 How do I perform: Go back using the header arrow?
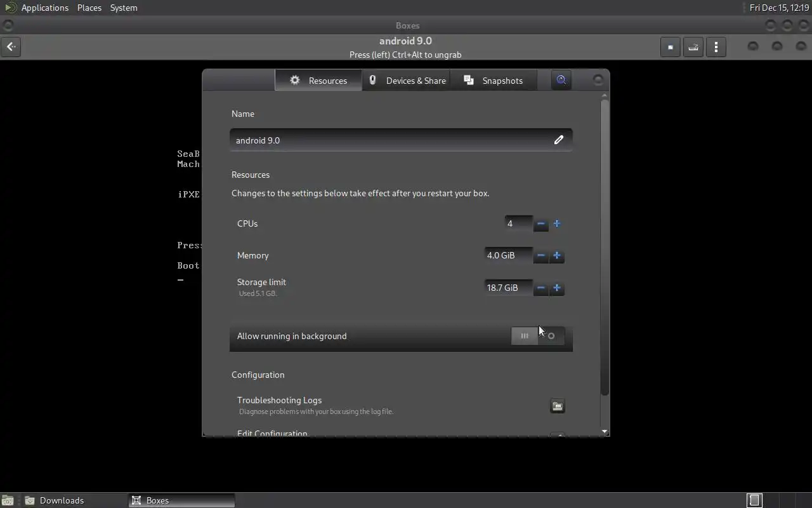pos(11,47)
